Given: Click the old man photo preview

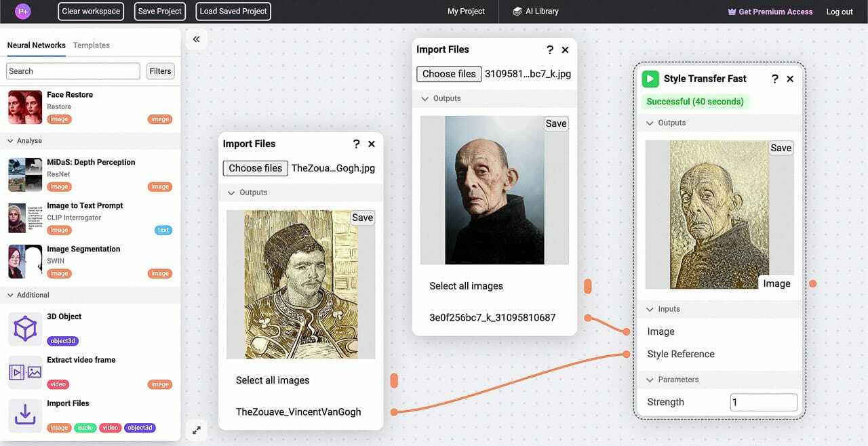Looking at the screenshot, I should [x=494, y=190].
